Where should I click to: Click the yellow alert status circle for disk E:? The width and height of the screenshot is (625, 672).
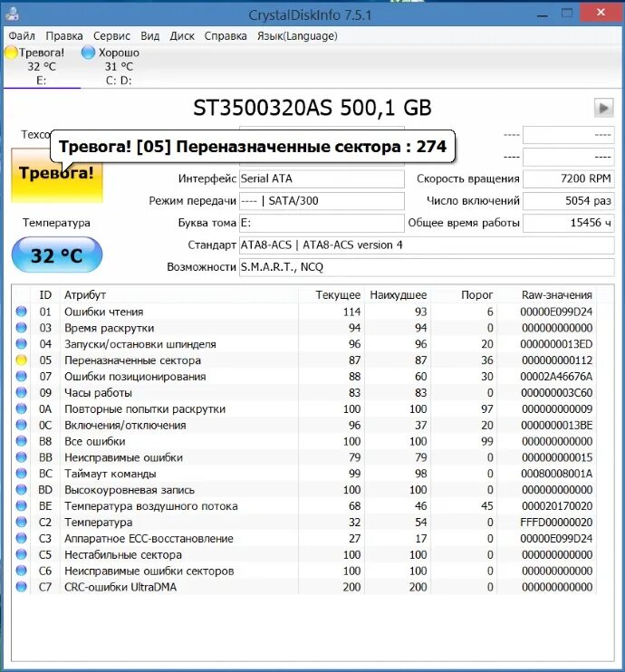pyautogui.click(x=11, y=53)
